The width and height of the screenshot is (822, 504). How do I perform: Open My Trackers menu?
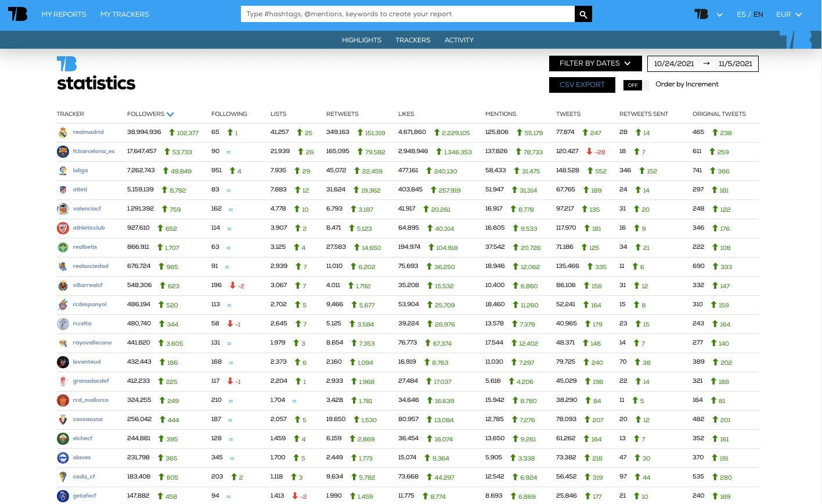(x=125, y=14)
